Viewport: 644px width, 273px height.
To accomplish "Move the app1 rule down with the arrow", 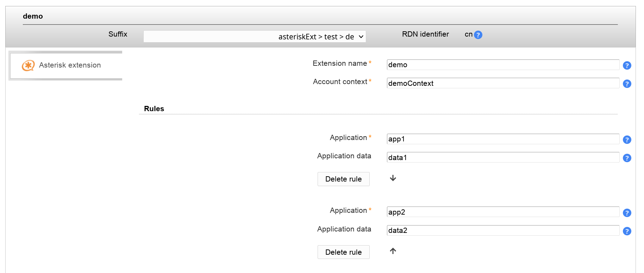I will (393, 178).
